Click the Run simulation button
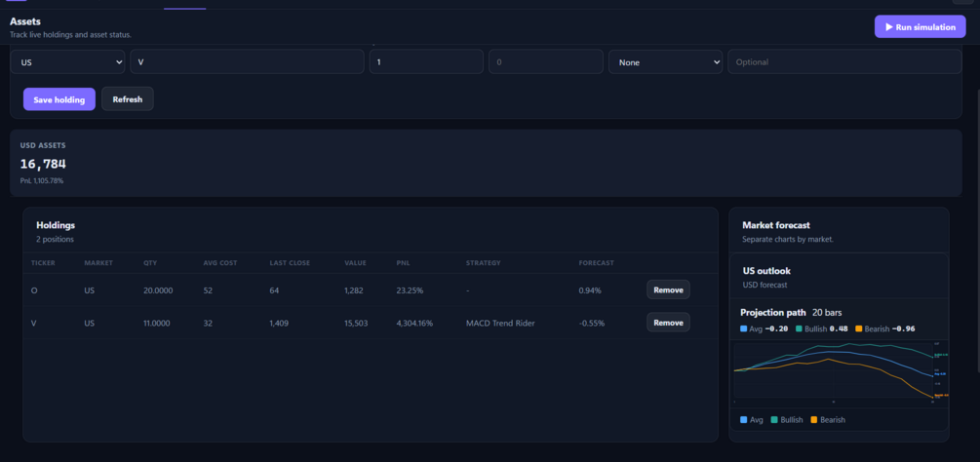This screenshot has height=462, width=980. point(920,27)
